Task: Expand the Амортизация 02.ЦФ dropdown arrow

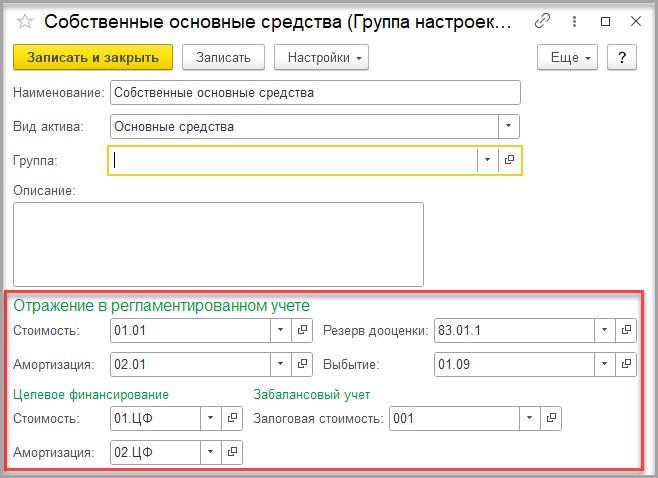Action: coord(211,452)
